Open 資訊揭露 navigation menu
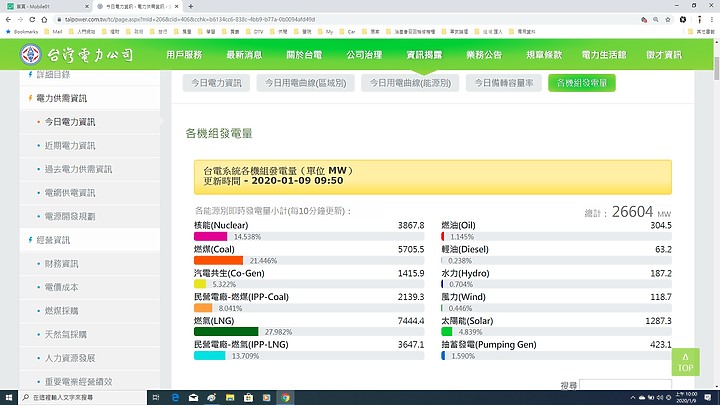 click(x=424, y=55)
